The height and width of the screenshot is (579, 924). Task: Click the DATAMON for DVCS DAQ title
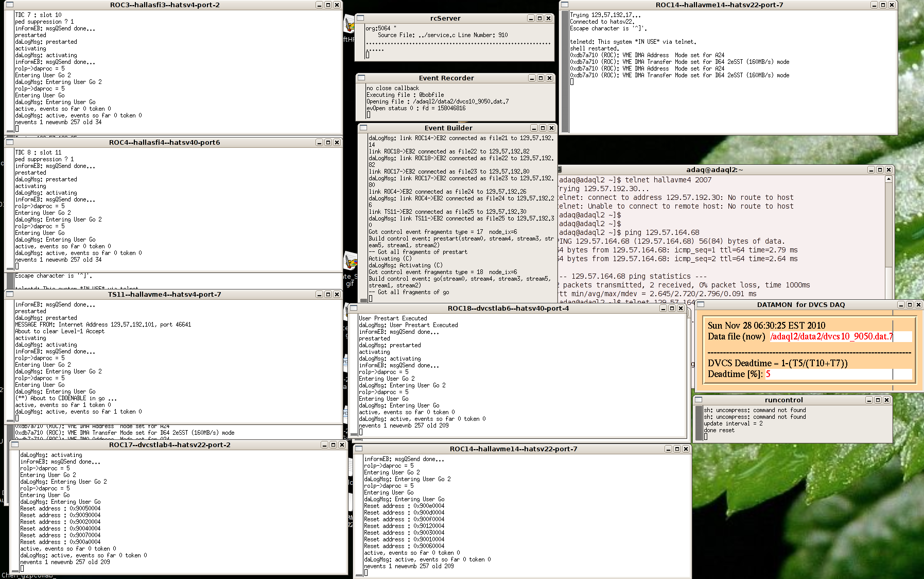(801, 304)
